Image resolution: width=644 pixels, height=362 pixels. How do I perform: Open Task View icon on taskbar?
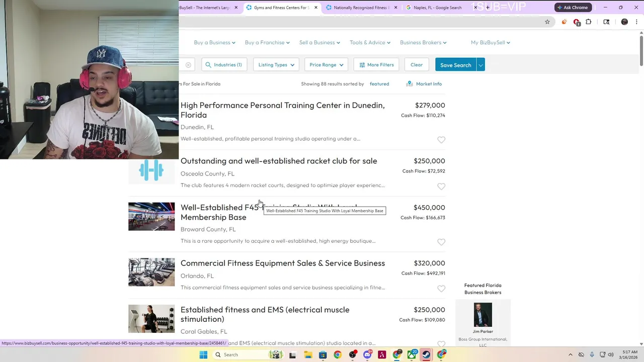[292, 355]
